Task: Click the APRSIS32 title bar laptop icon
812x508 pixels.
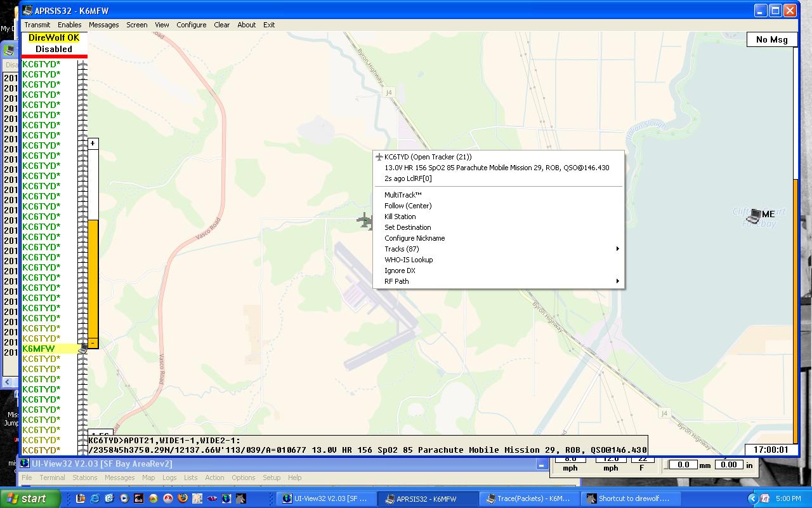Action: pyautogui.click(x=28, y=10)
